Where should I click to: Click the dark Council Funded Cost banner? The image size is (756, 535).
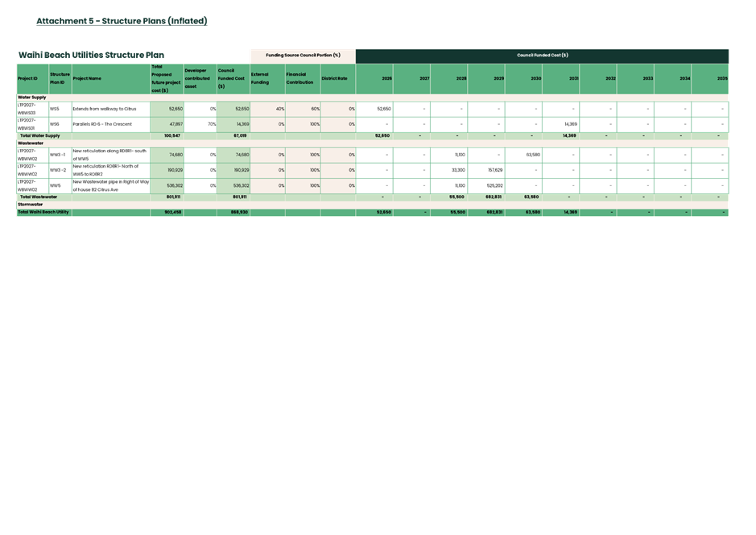[x=542, y=56]
